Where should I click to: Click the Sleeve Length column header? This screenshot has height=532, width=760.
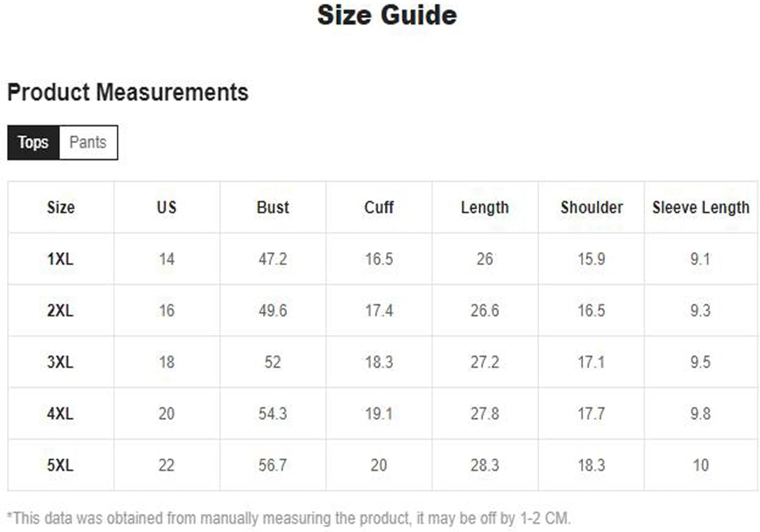701,207
